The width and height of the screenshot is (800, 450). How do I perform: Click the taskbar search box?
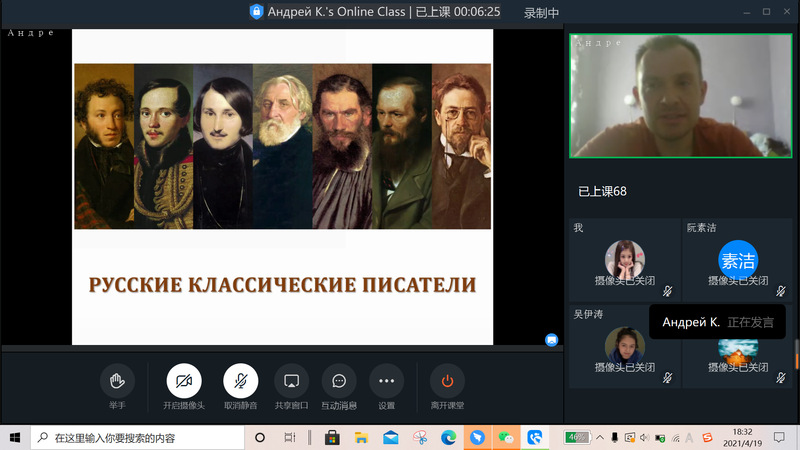click(138, 438)
